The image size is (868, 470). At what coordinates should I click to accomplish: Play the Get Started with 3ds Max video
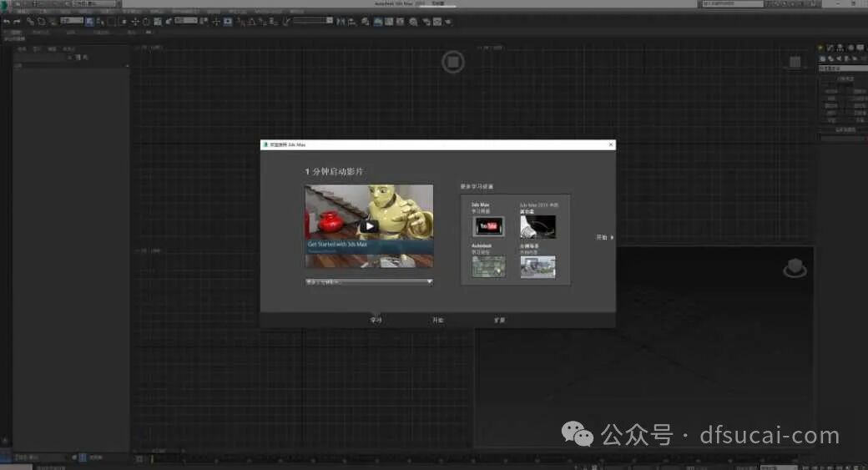click(x=369, y=226)
